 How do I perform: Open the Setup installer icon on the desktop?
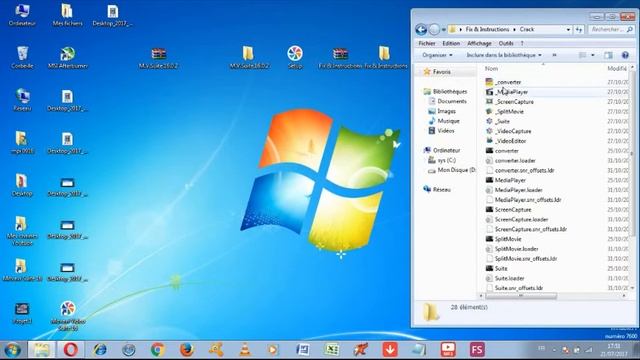click(x=295, y=57)
